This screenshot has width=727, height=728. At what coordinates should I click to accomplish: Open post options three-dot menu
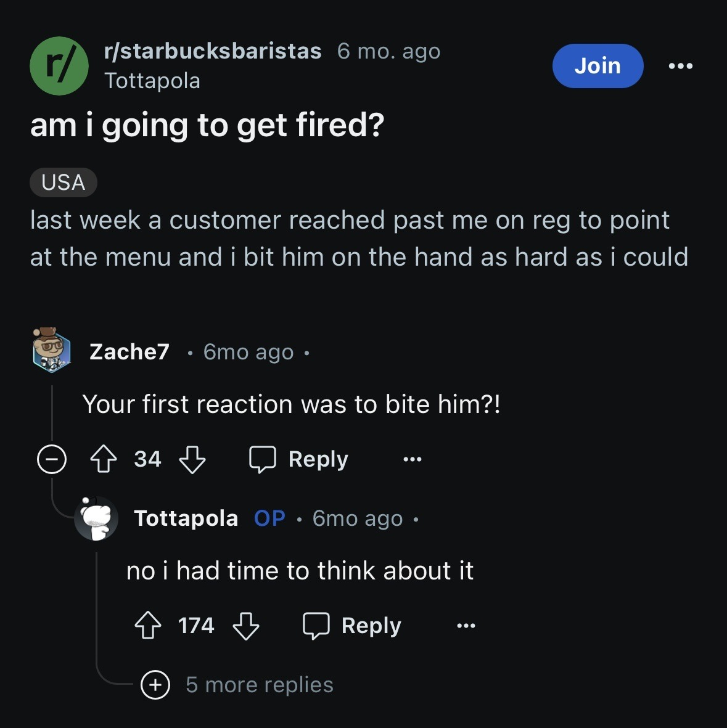(x=681, y=66)
